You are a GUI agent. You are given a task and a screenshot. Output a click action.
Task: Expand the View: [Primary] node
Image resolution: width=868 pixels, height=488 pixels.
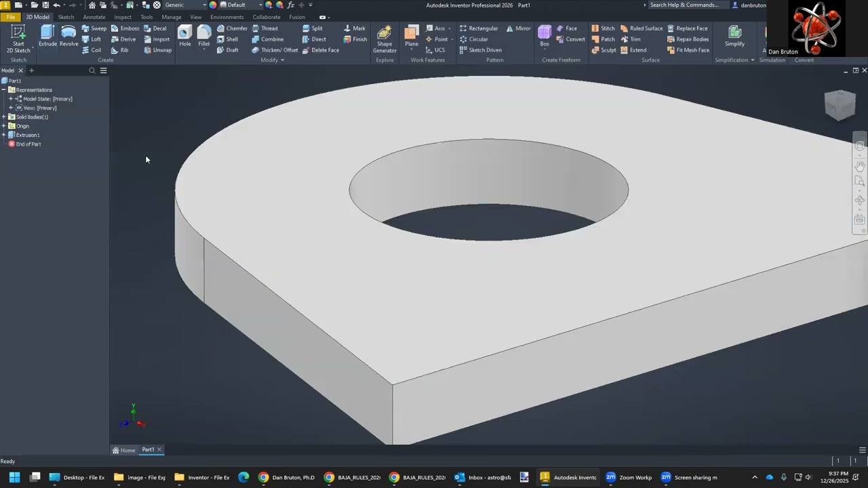(x=11, y=108)
